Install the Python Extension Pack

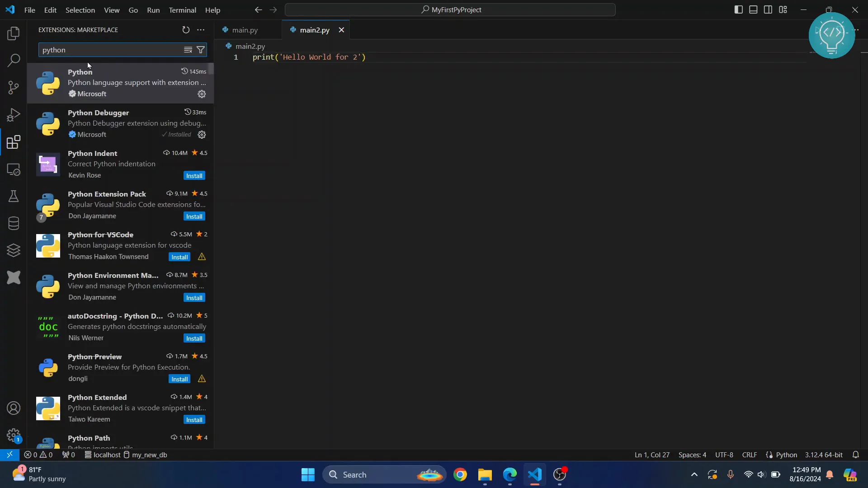(194, 216)
